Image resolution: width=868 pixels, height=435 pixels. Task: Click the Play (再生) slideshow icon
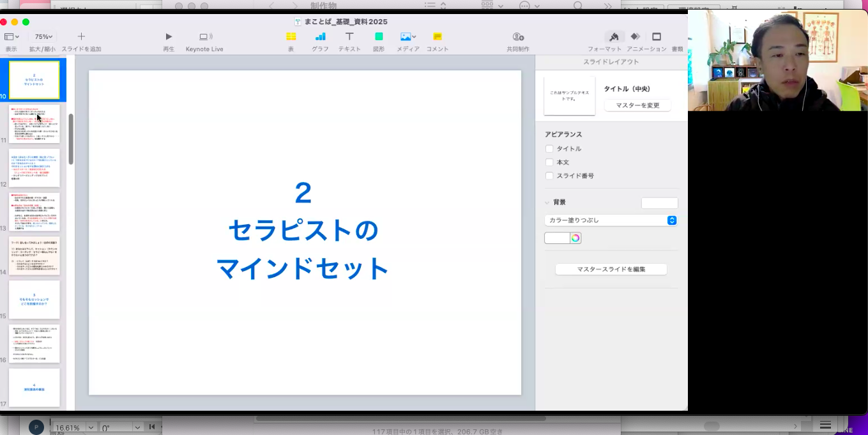(169, 37)
